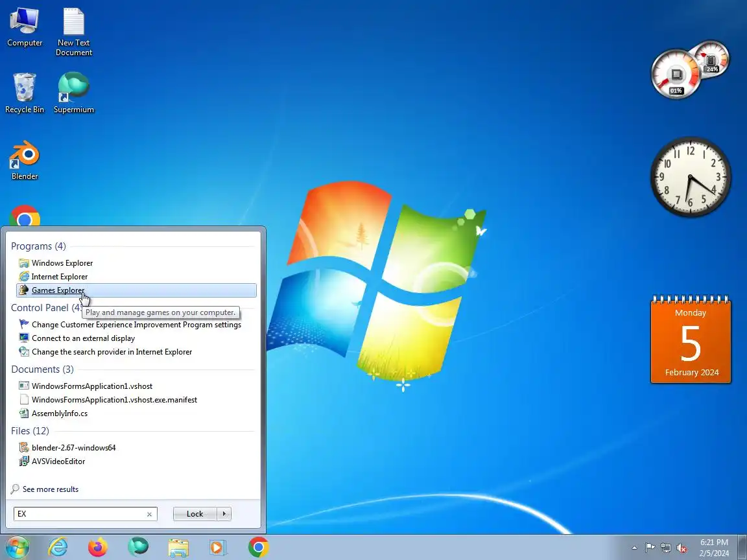Show hidden tray icons arrow
747x560 pixels.
(x=634, y=548)
